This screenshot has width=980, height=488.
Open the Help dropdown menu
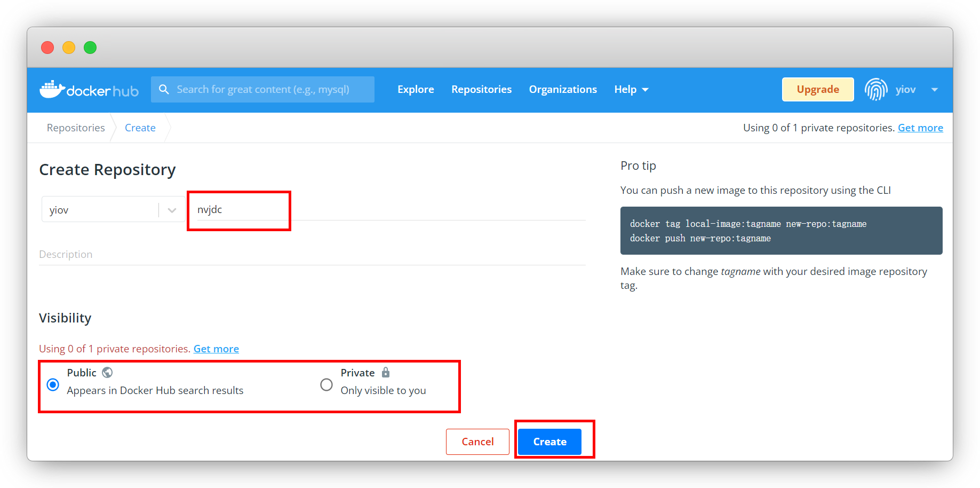pyautogui.click(x=631, y=90)
